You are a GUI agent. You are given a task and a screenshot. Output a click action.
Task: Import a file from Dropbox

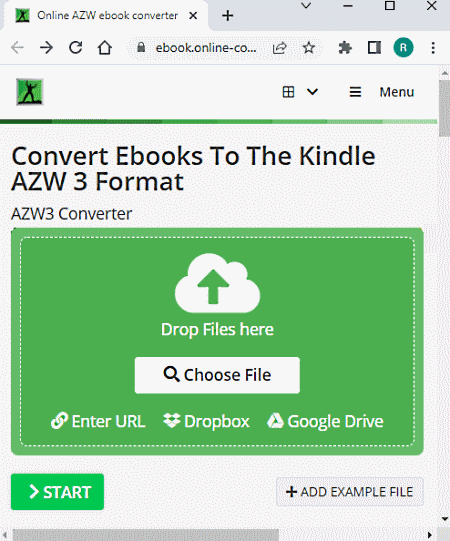pyautogui.click(x=206, y=421)
